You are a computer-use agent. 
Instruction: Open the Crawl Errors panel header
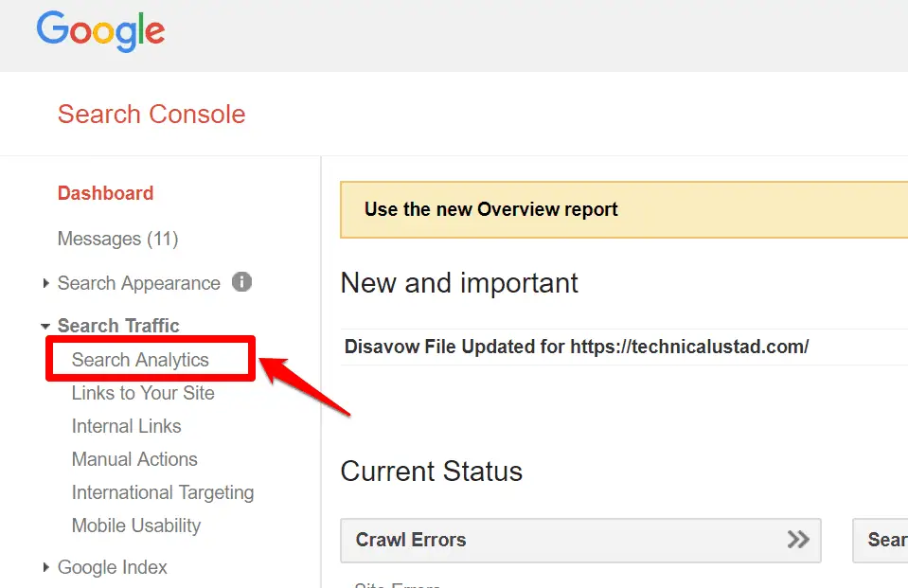click(580, 540)
